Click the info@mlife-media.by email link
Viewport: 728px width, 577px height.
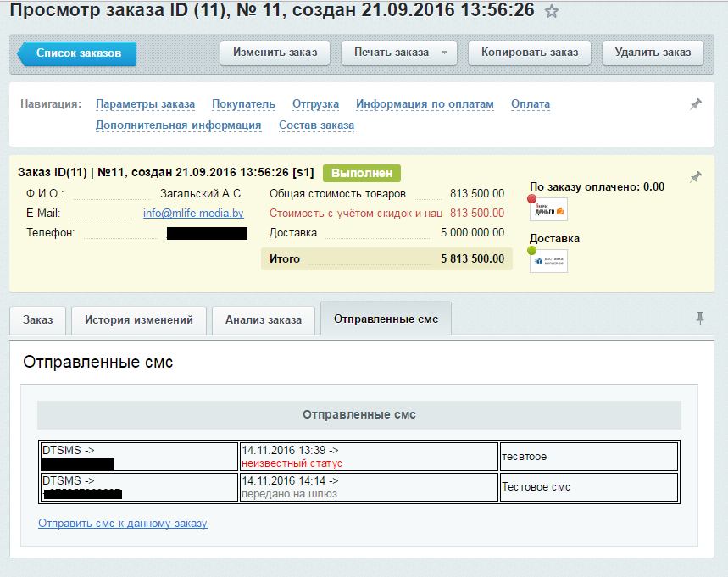coord(193,214)
